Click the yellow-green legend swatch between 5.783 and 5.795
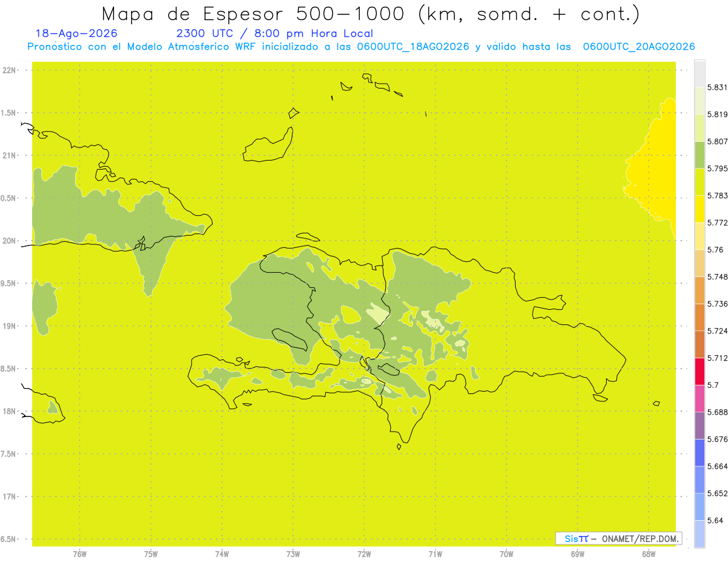Viewport: 728px width, 562px height. [699, 182]
